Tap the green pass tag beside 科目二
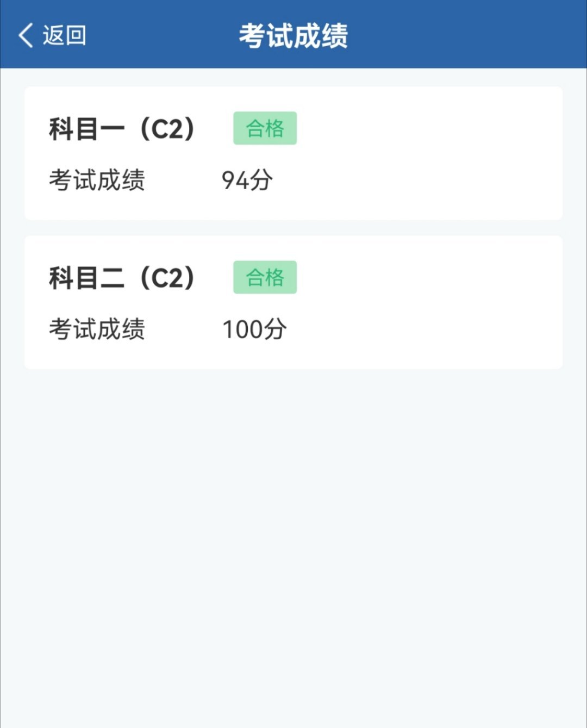The height and width of the screenshot is (728, 587). tap(265, 277)
